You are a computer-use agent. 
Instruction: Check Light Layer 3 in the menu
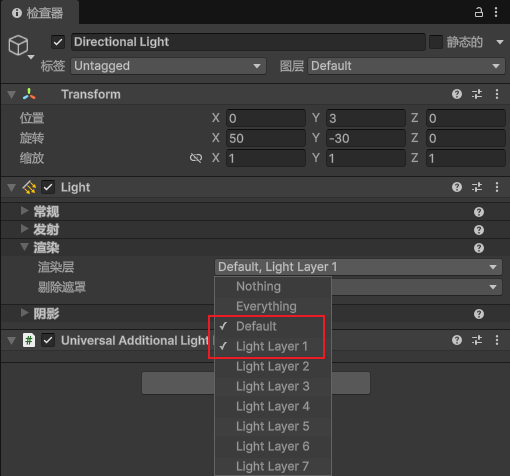[x=273, y=386]
